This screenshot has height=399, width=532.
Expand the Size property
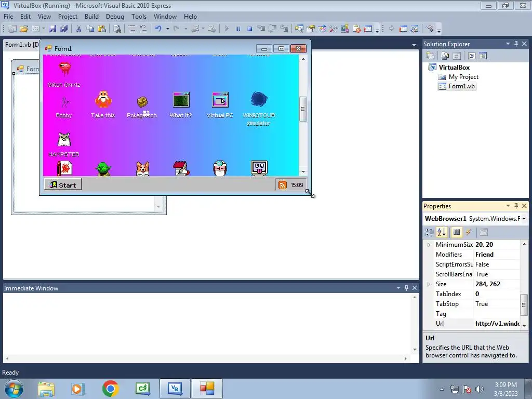click(x=429, y=284)
